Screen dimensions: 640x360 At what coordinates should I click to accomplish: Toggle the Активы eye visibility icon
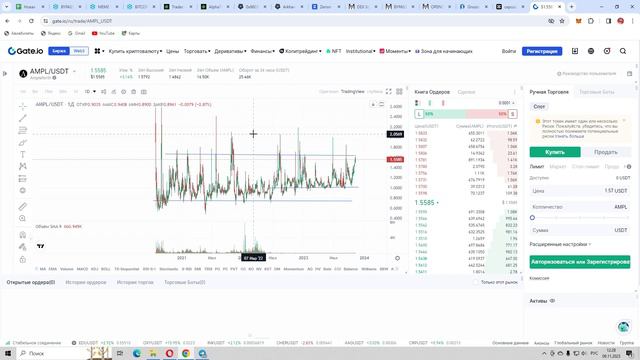pos(552,301)
